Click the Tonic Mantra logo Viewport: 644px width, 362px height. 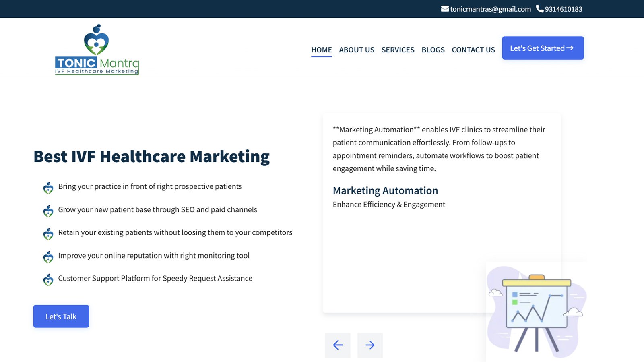point(97,50)
